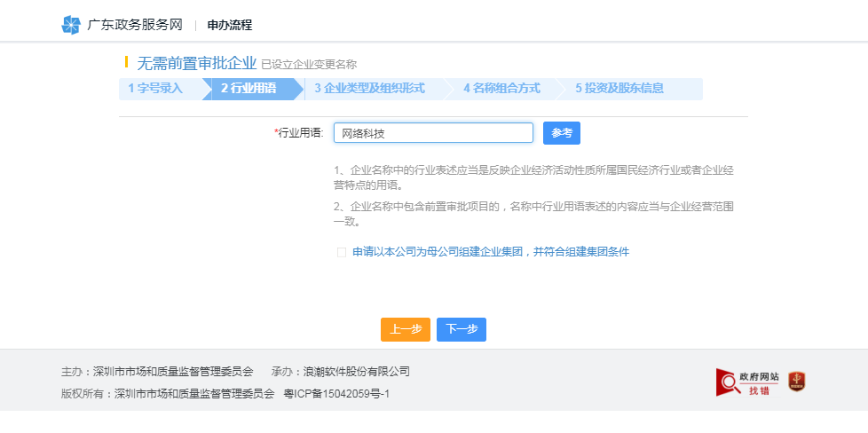Go to step 1 字号录入
This screenshot has height=433, width=868.
point(156,89)
